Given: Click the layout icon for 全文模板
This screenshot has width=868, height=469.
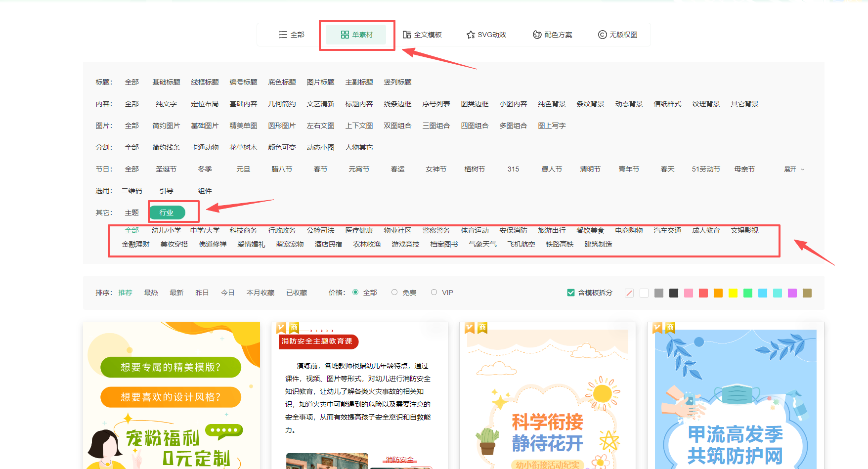Looking at the screenshot, I should pyautogui.click(x=407, y=35).
